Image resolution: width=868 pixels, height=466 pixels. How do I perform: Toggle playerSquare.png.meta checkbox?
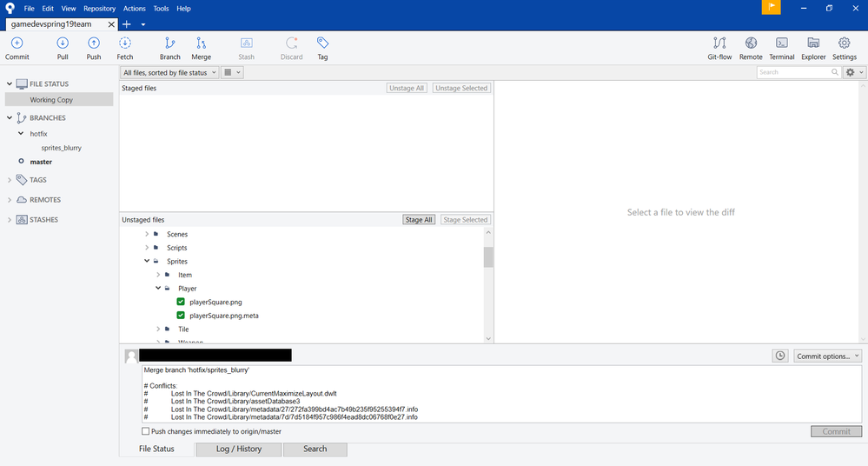coord(181,315)
